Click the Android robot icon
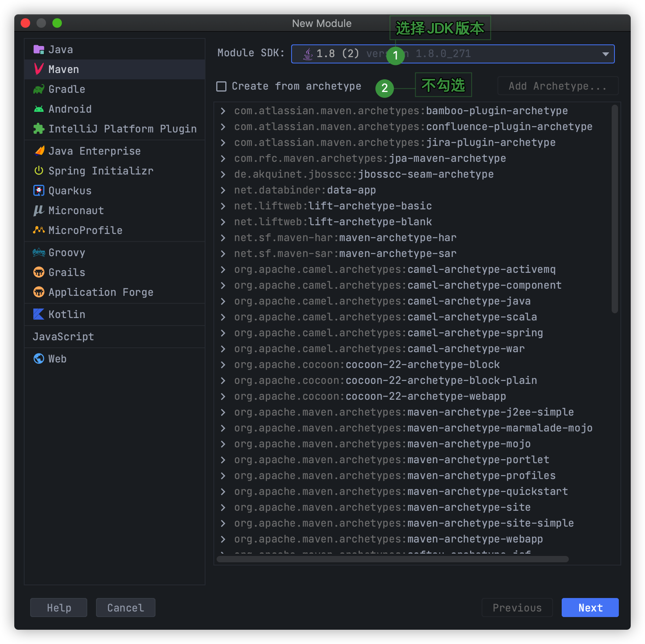 coord(39,109)
